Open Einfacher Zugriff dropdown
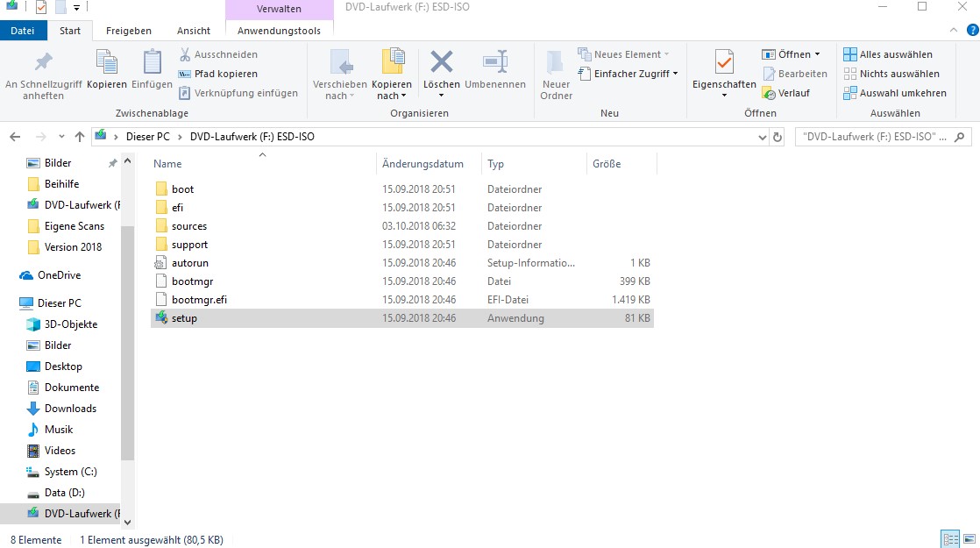This screenshot has width=980, height=548. [628, 74]
